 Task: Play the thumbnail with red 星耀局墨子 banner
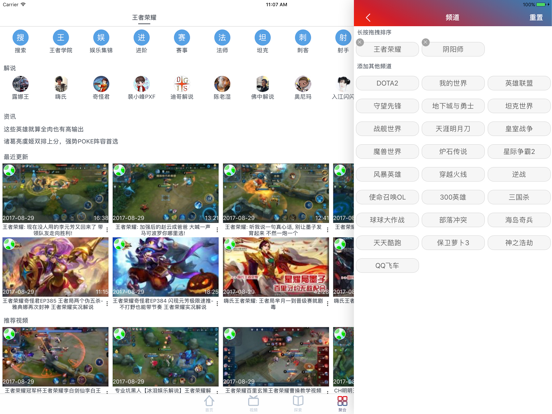pyautogui.click(x=276, y=267)
